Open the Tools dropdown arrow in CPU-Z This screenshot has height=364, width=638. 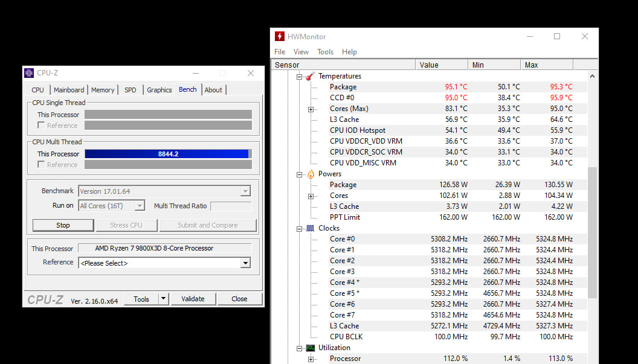tap(163, 299)
